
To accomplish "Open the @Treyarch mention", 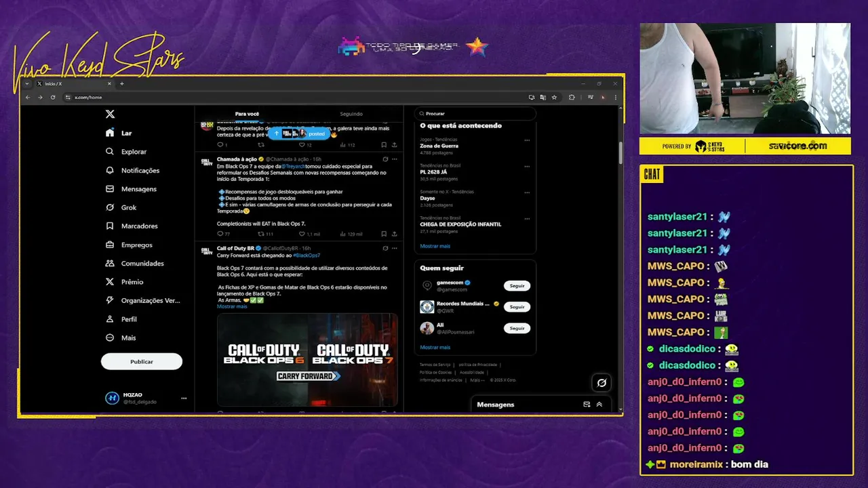I will [293, 166].
